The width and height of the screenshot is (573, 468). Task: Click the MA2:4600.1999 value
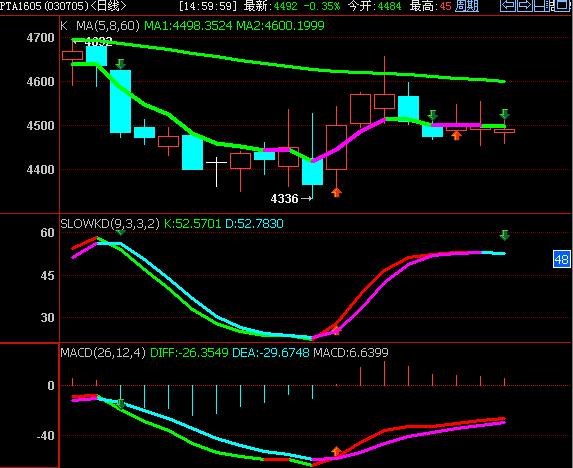pyautogui.click(x=280, y=26)
